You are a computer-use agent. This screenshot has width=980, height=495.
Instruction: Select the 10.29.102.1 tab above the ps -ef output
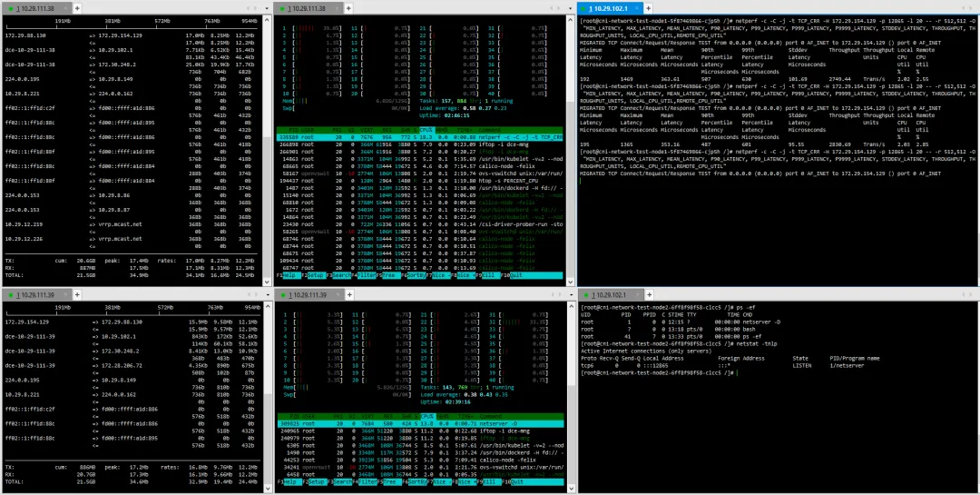pos(612,294)
